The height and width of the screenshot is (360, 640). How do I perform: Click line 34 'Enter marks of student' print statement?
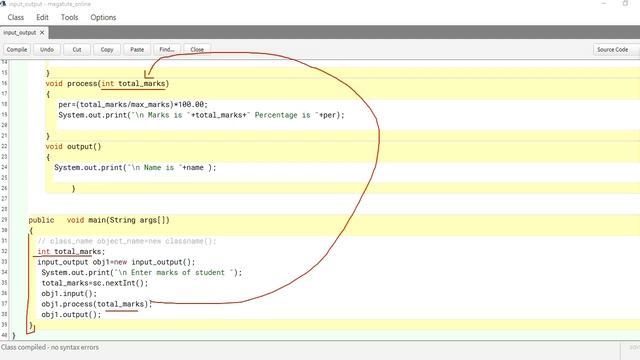(141, 273)
